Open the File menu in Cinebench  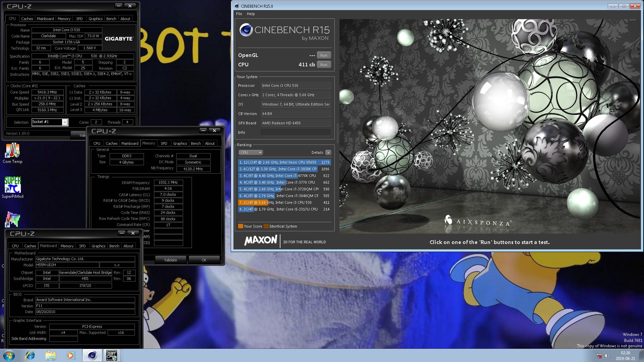click(x=239, y=14)
